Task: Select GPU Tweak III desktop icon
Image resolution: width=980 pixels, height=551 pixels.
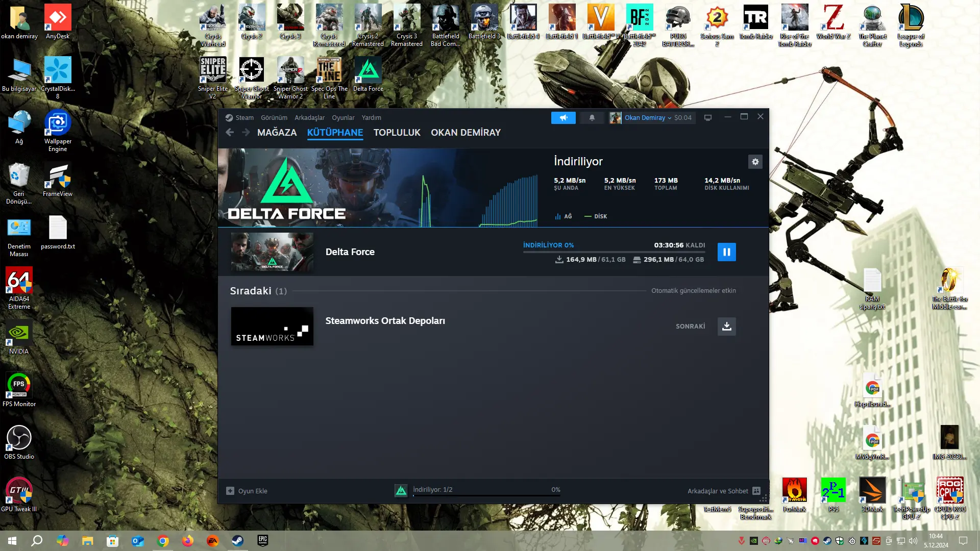Action: pyautogui.click(x=19, y=495)
